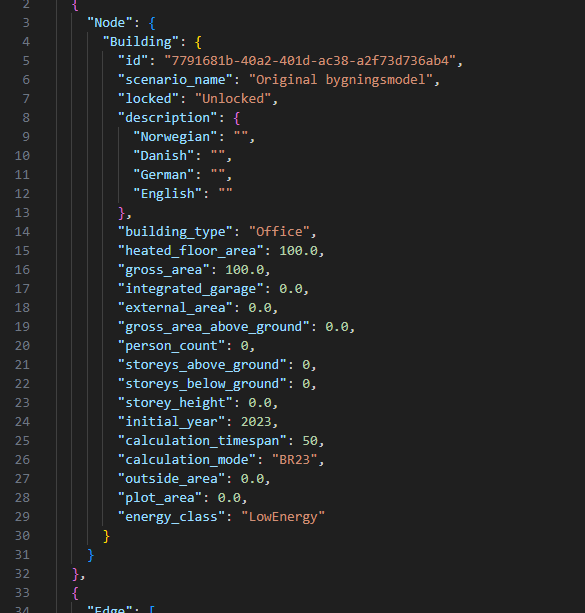Image resolution: width=585 pixels, height=613 pixels.
Task: Click the "Original bygningsmodel" string value
Action: tap(341, 80)
